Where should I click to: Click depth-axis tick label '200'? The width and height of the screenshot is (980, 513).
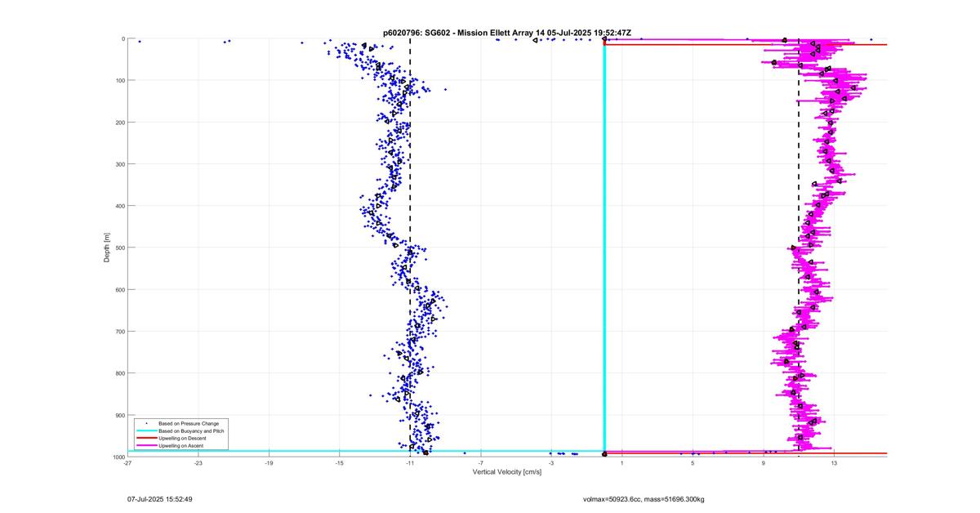click(119, 122)
